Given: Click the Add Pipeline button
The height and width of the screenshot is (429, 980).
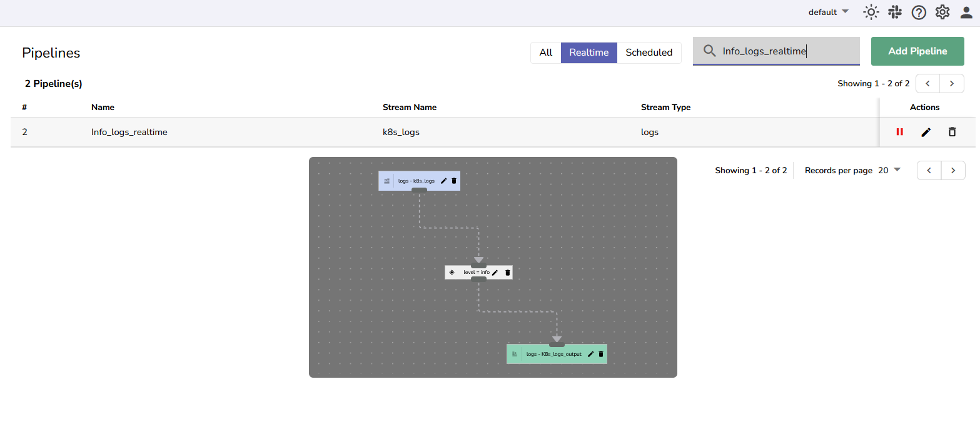Looking at the screenshot, I should (917, 51).
